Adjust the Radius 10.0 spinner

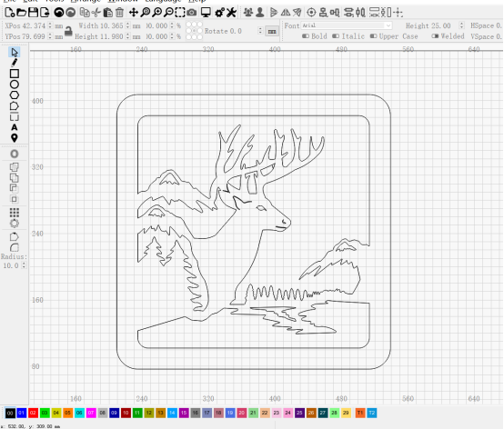pyautogui.click(x=24, y=265)
